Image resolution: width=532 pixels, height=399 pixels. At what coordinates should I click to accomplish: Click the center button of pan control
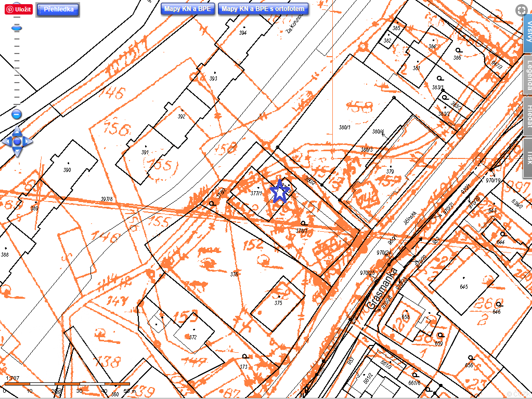click(x=17, y=141)
